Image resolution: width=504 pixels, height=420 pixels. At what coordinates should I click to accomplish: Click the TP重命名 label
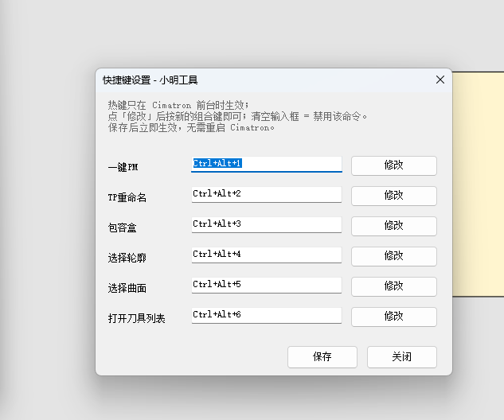(x=127, y=197)
